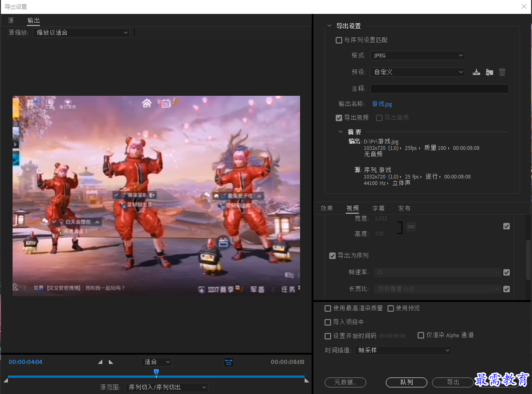The height and width of the screenshot is (394, 532).
Task: Click the output name link 游戏.jpg
Action: [382, 104]
